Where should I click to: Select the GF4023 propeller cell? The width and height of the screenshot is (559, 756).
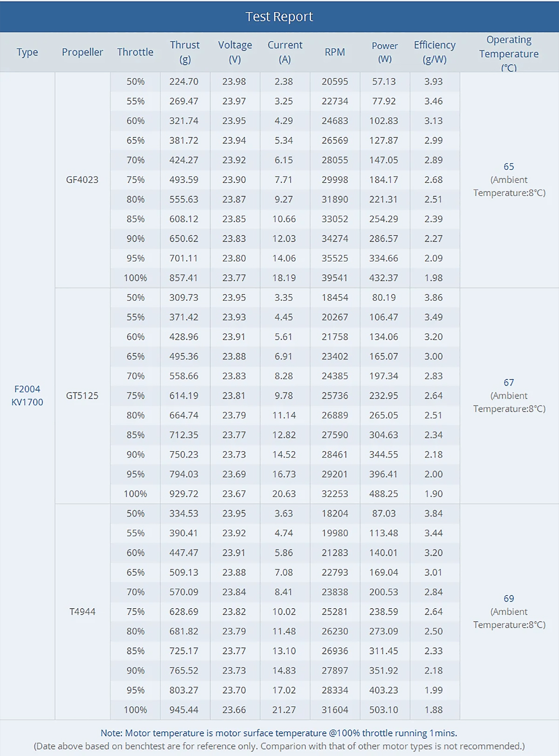(82, 180)
